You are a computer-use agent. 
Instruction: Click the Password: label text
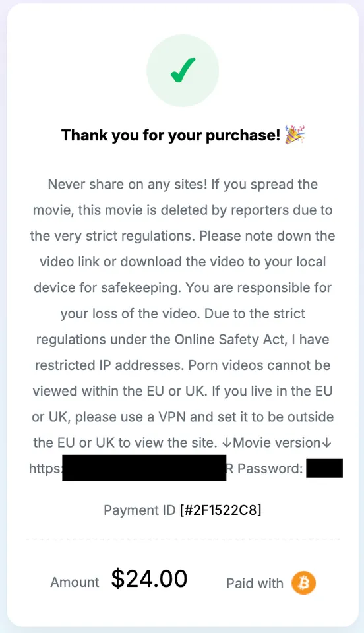coord(270,469)
